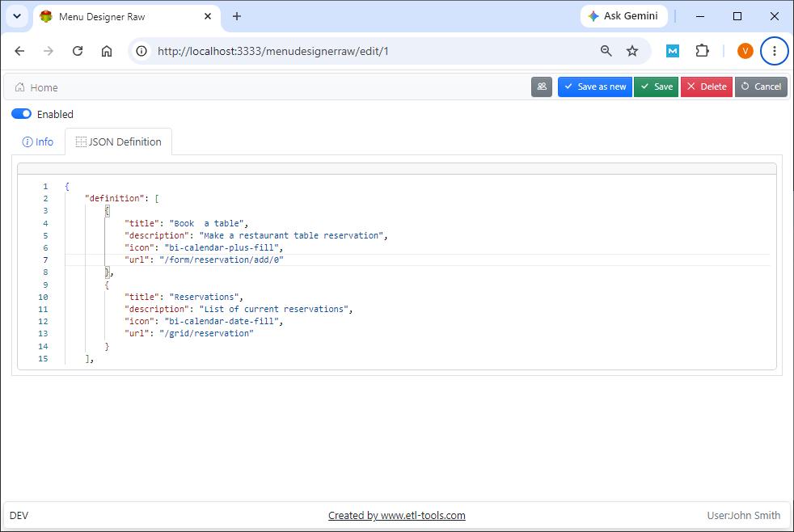Click the home icon in breadcrumb

click(x=19, y=87)
